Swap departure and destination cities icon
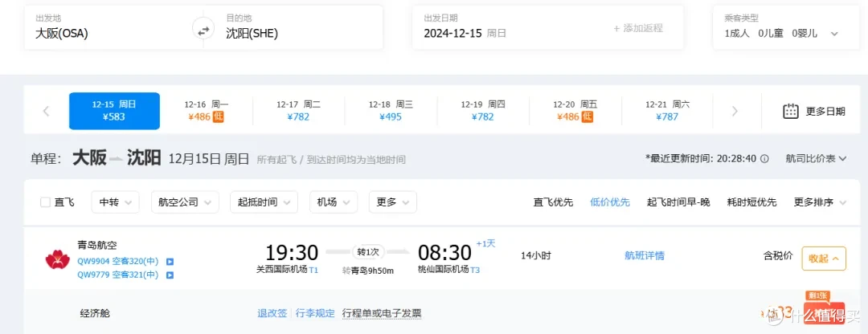 (x=203, y=31)
